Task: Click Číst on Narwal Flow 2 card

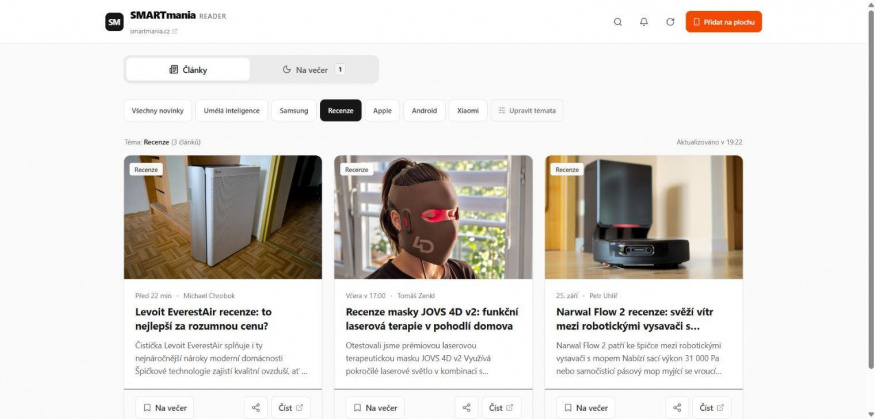Action: [711, 408]
